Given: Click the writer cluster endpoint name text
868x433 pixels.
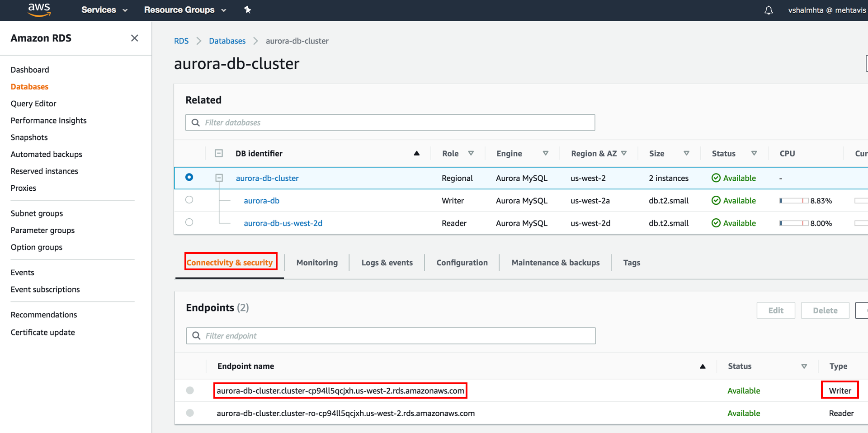Looking at the screenshot, I should click(340, 391).
